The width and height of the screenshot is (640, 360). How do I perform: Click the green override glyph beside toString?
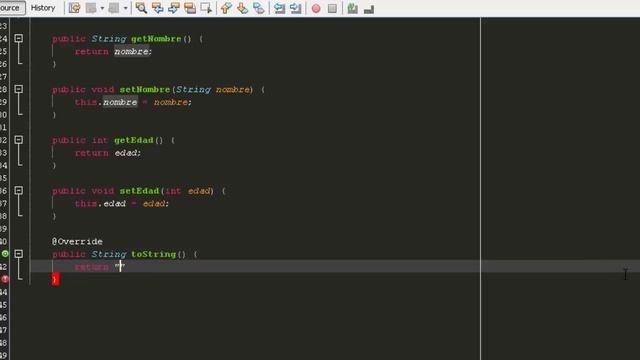click(x=5, y=254)
